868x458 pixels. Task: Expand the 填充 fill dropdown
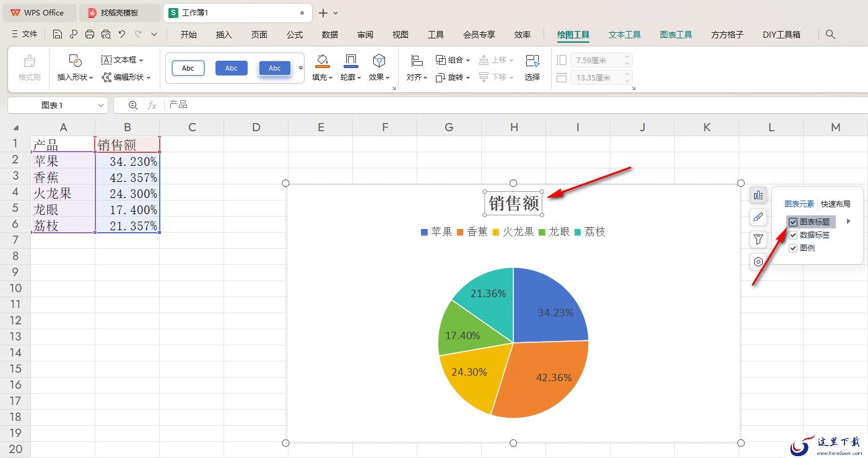tap(331, 77)
